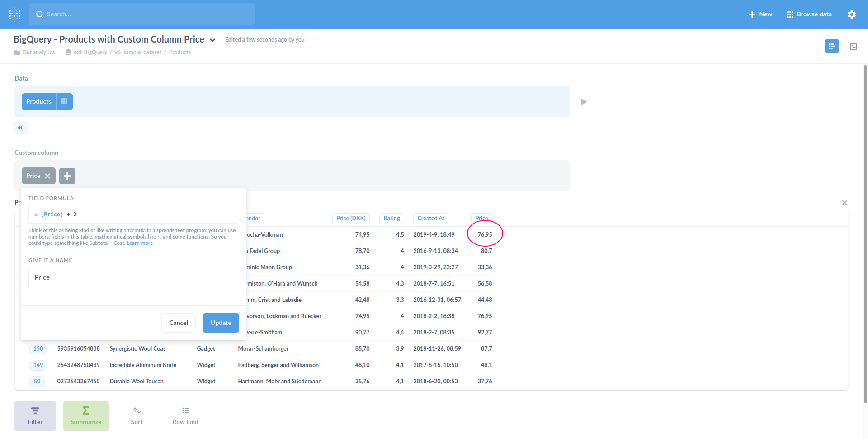Open the question title dropdown chevron

tap(212, 39)
